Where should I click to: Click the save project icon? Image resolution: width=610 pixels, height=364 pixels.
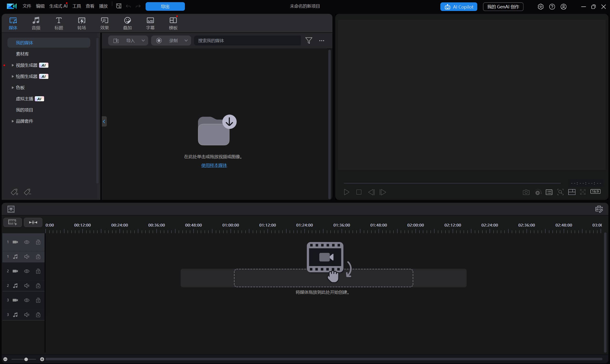click(119, 6)
